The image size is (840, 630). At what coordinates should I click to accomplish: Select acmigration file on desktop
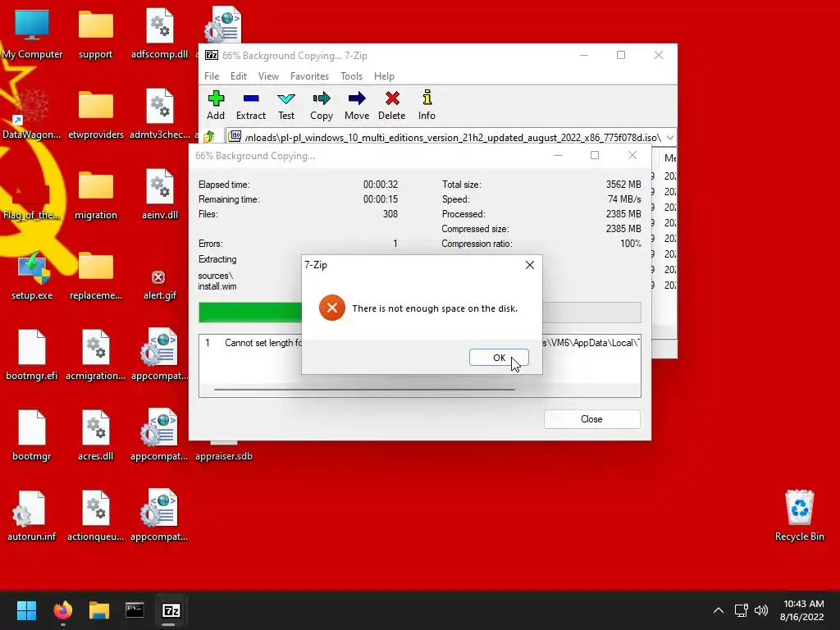[x=95, y=356]
